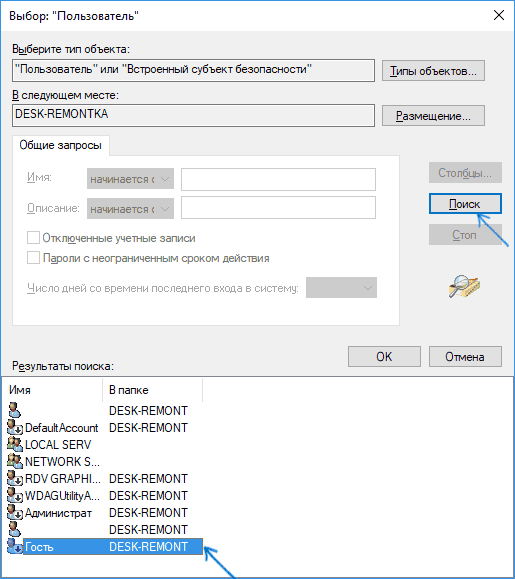
Task: Click the Поиск button
Action: (x=465, y=204)
